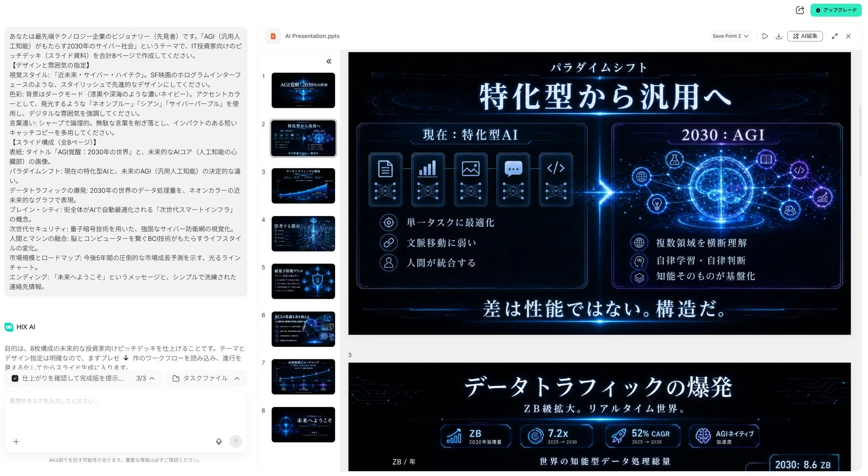Click the plus attachment button
The width and height of the screenshot is (868, 476).
(16, 442)
